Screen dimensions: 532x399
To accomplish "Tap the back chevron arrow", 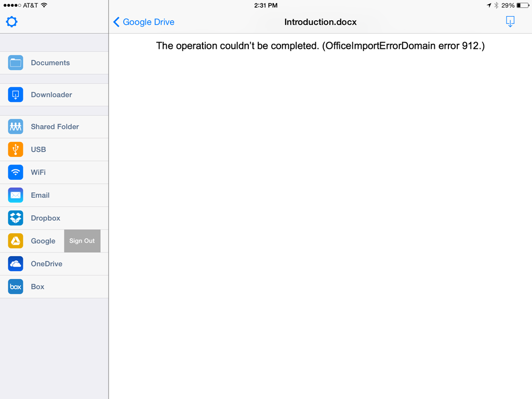I will 116,22.
